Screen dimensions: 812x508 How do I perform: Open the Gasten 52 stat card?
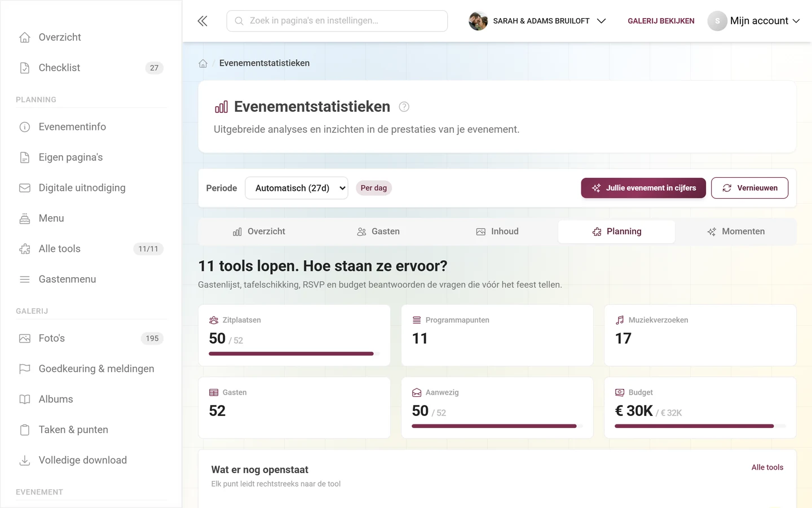(x=294, y=408)
